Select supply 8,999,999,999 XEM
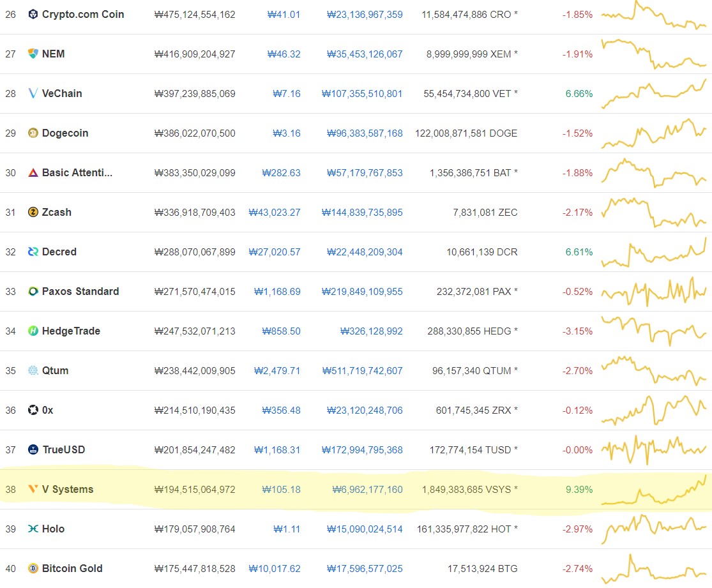712x588 pixels. point(472,54)
